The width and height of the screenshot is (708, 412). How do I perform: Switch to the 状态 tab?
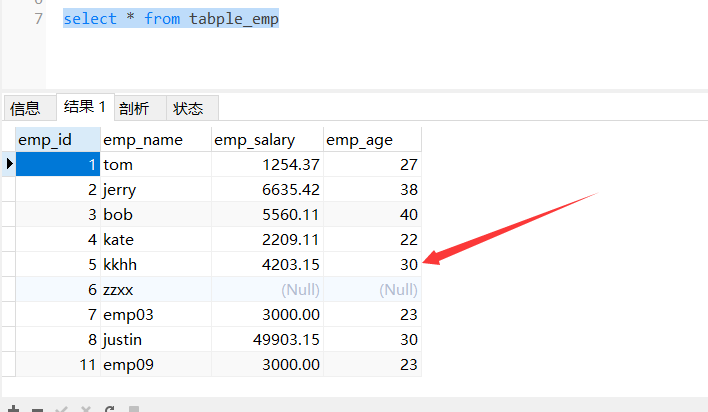(188, 108)
